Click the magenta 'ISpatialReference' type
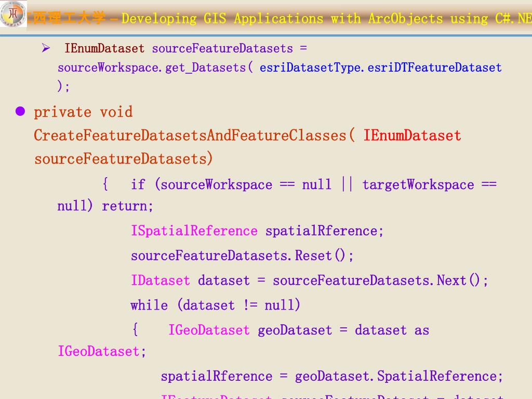 click(x=194, y=231)
